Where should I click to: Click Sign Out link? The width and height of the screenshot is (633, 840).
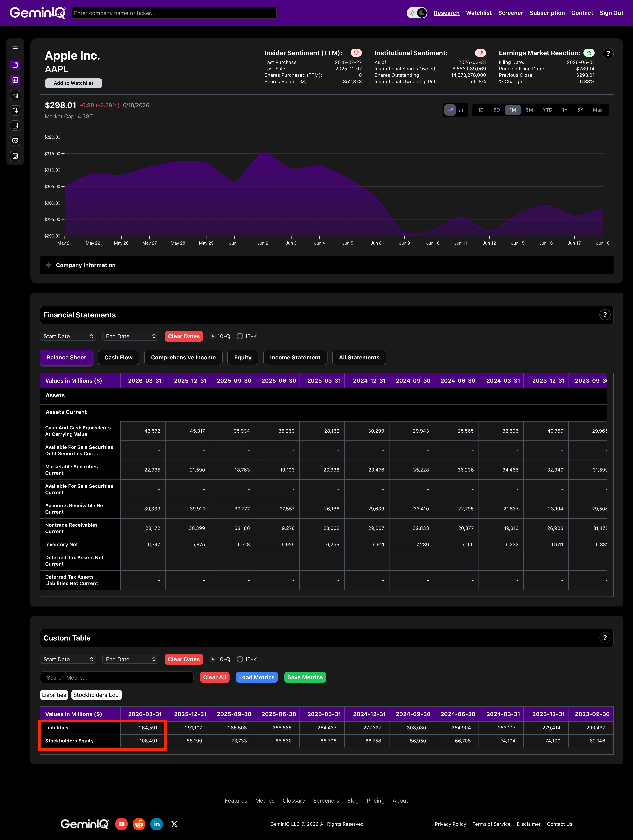pos(611,13)
